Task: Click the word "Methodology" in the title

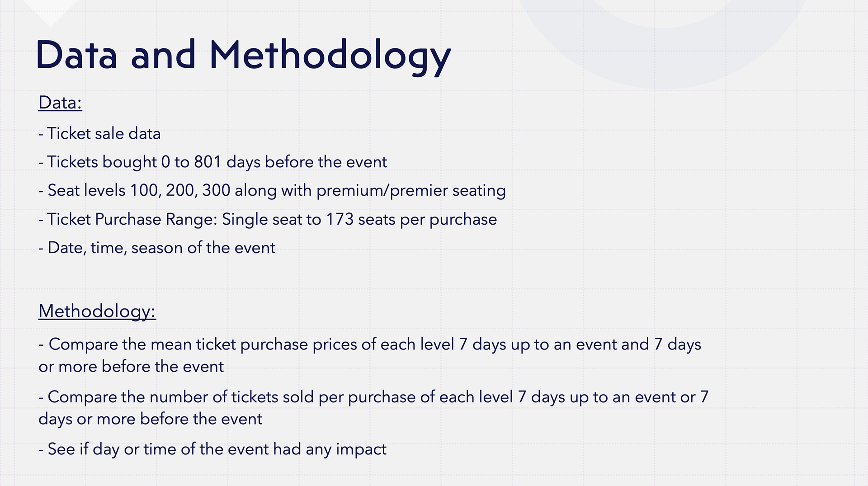Action: (x=330, y=55)
